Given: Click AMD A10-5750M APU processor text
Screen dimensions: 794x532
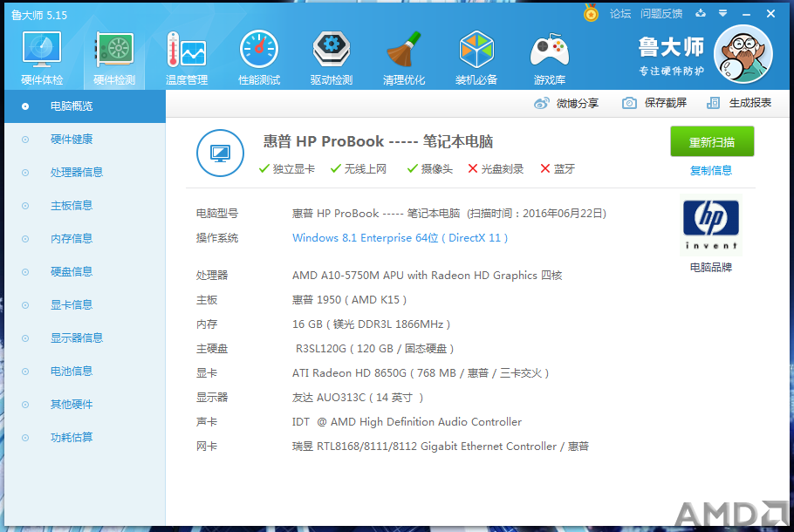Looking at the screenshot, I should [x=427, y=276].
